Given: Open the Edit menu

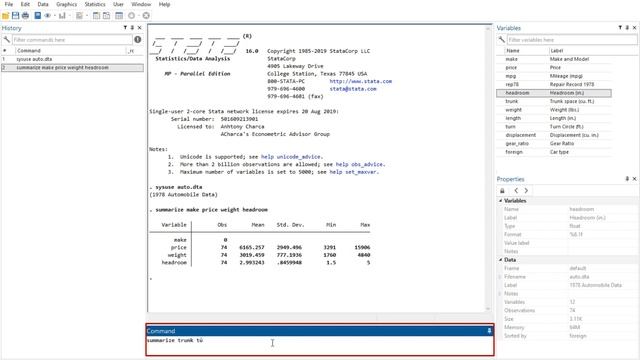Looking at the screenshot, I should [25, 4].
